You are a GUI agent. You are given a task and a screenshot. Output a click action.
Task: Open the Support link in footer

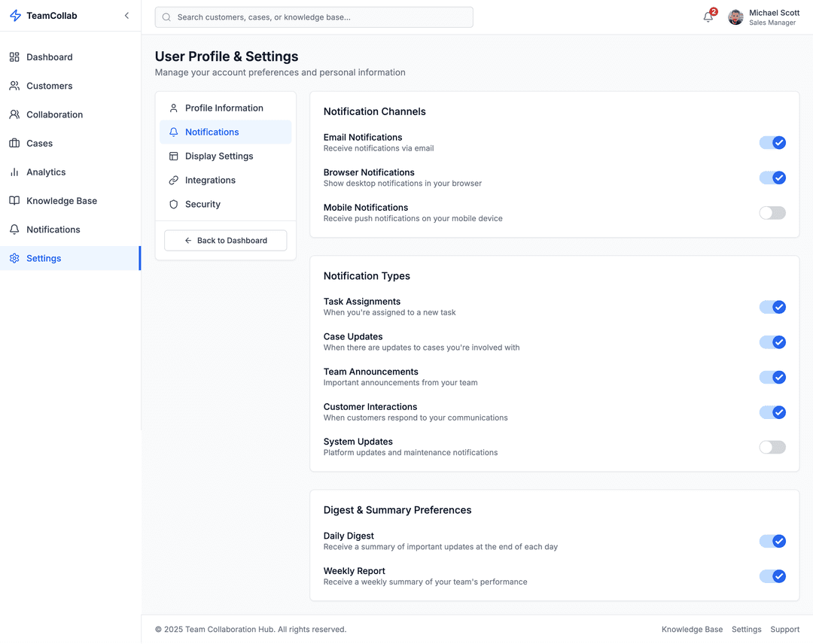point(784,630)
